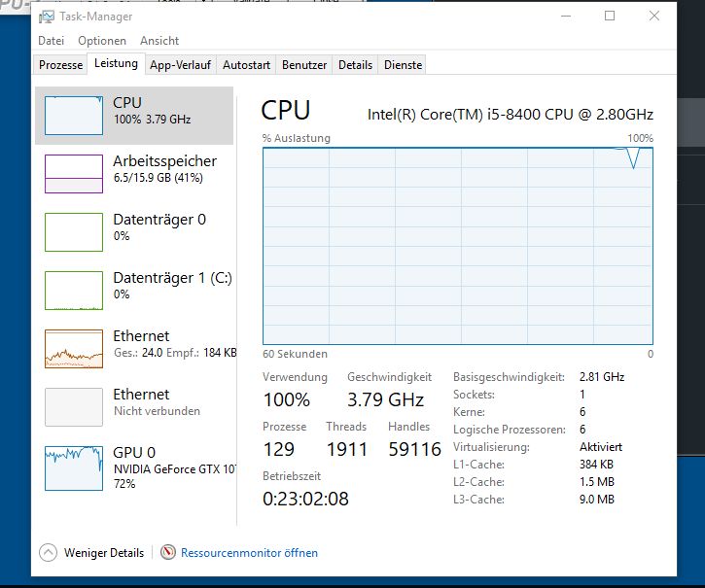Click the Basisgeschwindigkeit 2.81 GHz value
Image resolution: width=705 pixels, height=588 pixels.
(x=602, y=377)
